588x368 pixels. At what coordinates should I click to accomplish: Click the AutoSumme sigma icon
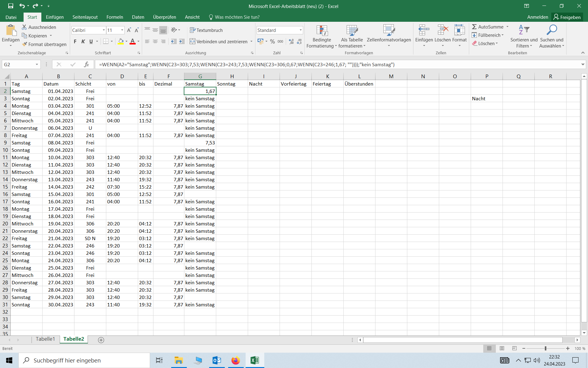(x=474, y=27)
